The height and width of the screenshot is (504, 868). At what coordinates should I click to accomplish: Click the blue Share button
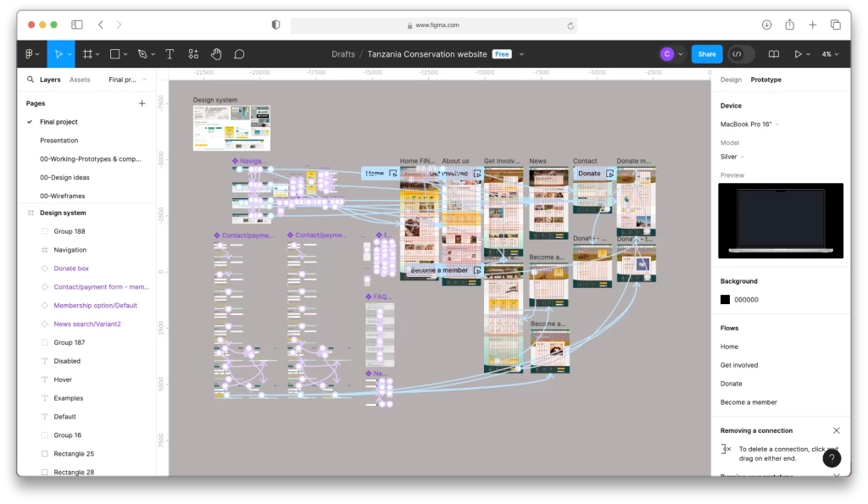707,54
